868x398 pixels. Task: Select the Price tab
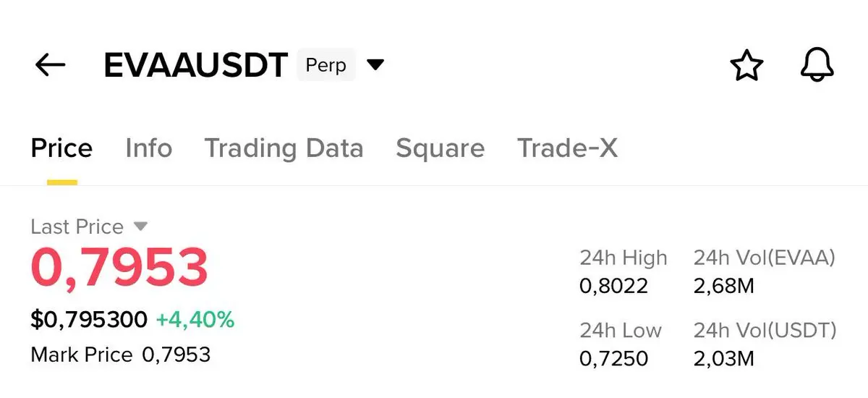(61, 148)
